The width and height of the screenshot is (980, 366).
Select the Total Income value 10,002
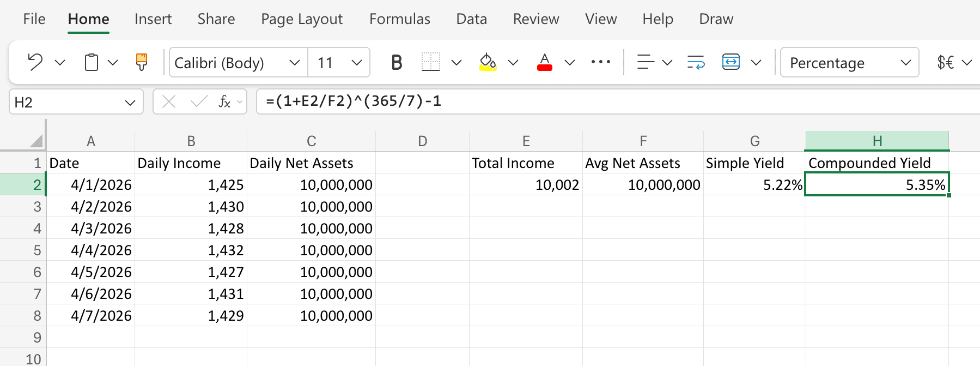[526, 184]
